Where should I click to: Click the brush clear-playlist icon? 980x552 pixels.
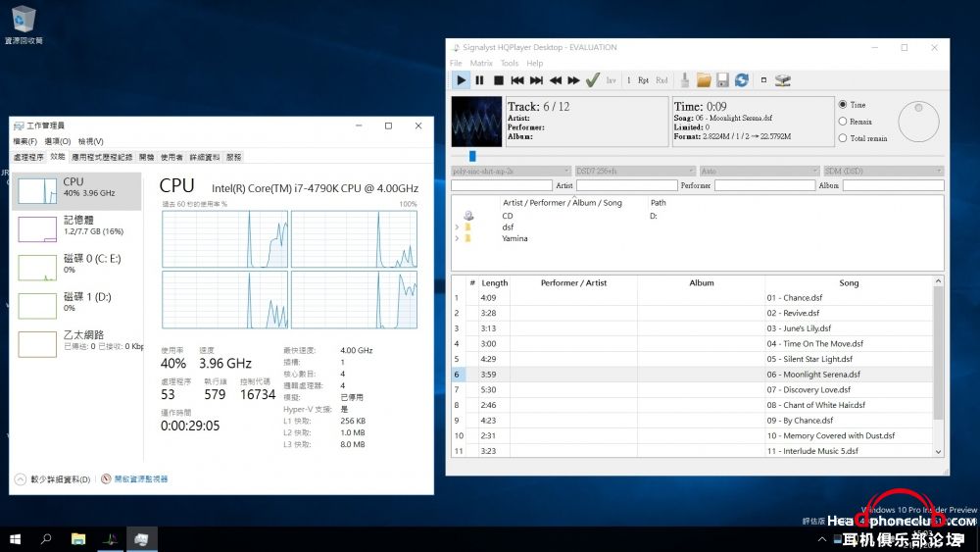point(685,80)
